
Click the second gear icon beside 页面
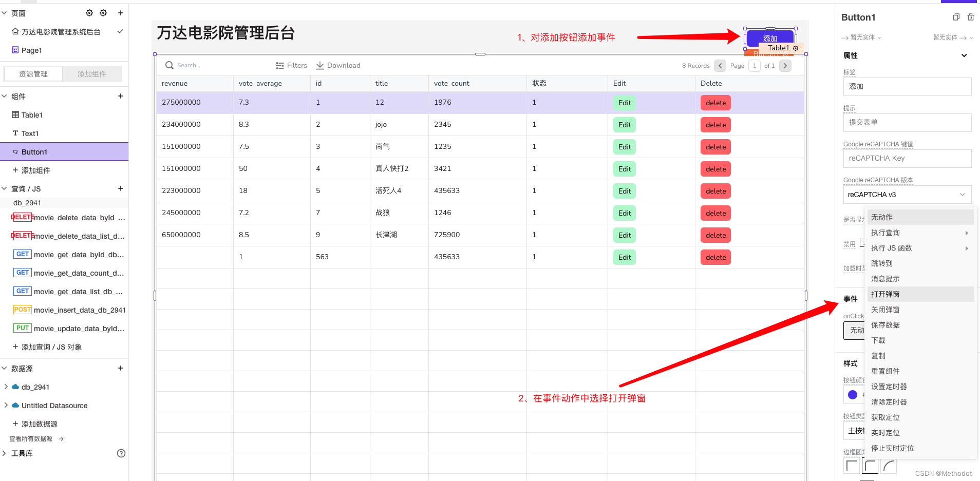[x=103, y=13]
